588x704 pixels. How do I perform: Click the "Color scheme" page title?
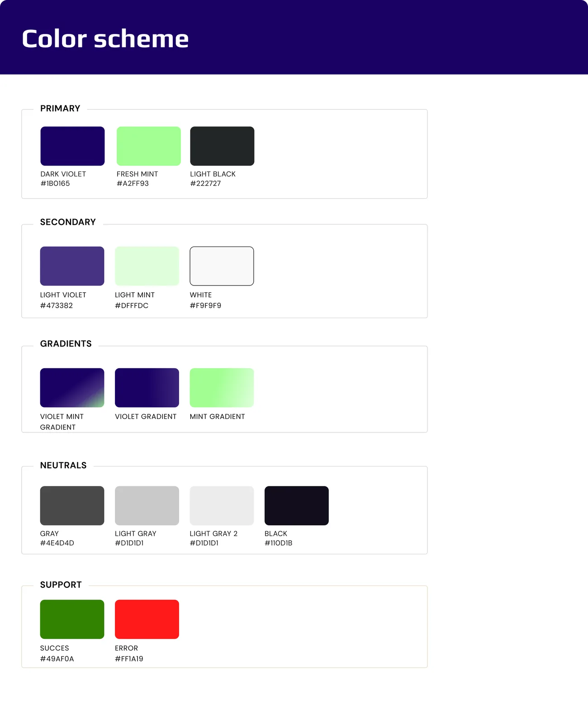tap(105, 38)
